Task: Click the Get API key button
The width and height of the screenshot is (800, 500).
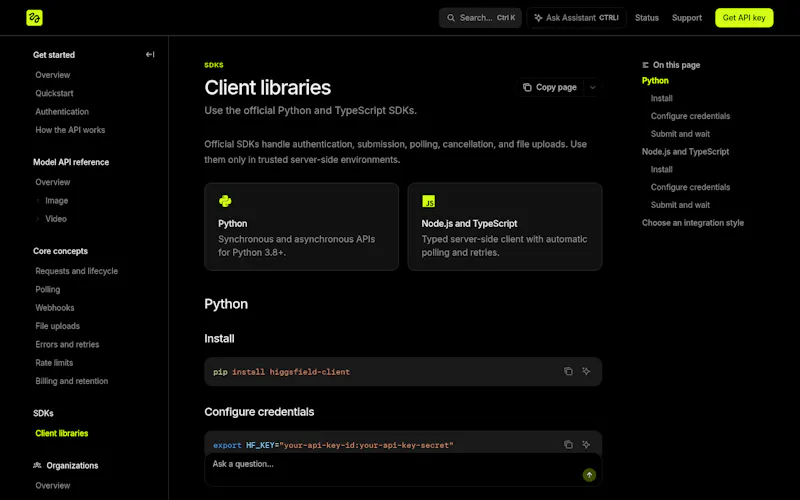Action: 744,18
